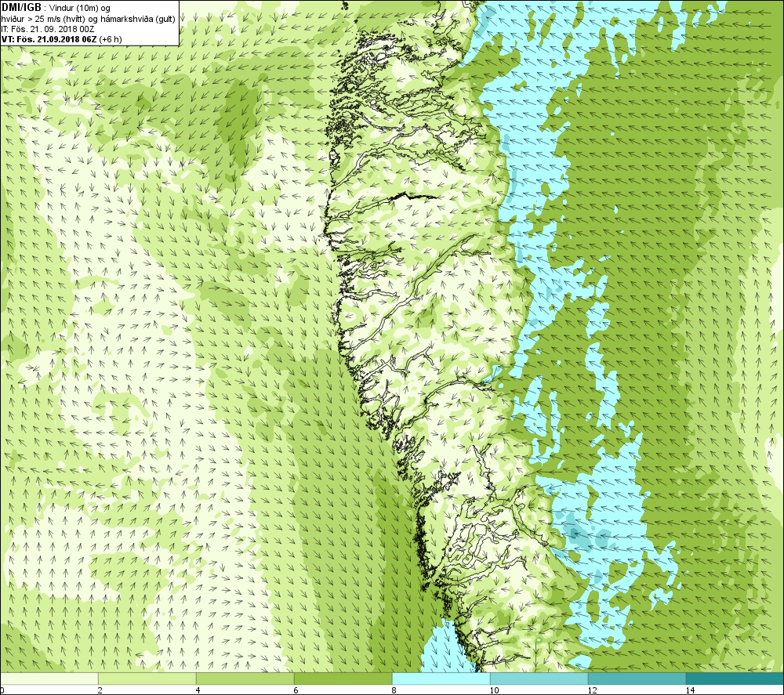
Task: Click the scale label "14"
Action: tap(690, 690)
